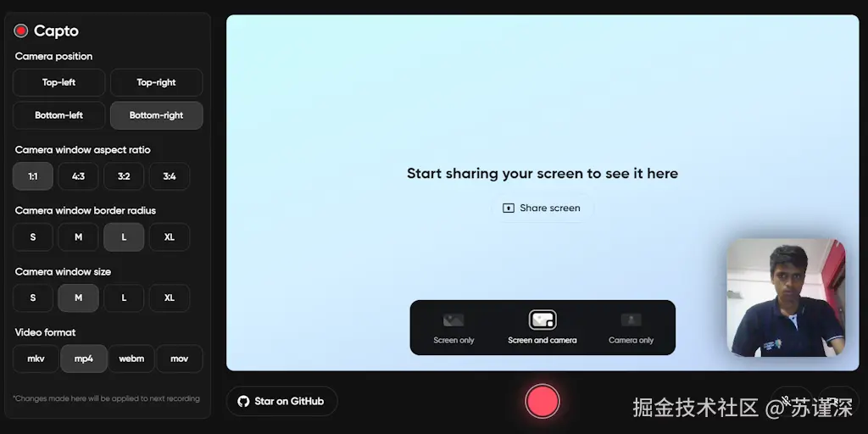
Task: Choose mp4 video format
Action: click(84, 359)
